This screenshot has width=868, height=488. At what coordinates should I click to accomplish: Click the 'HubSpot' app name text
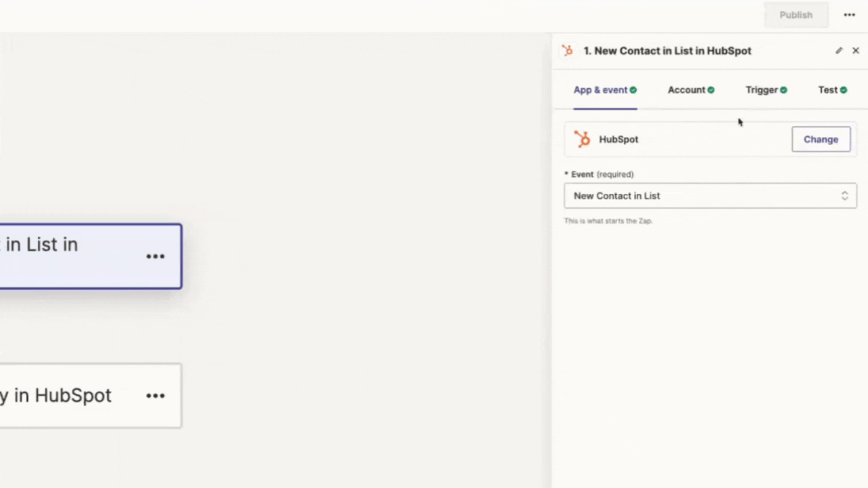coord(618,139)
